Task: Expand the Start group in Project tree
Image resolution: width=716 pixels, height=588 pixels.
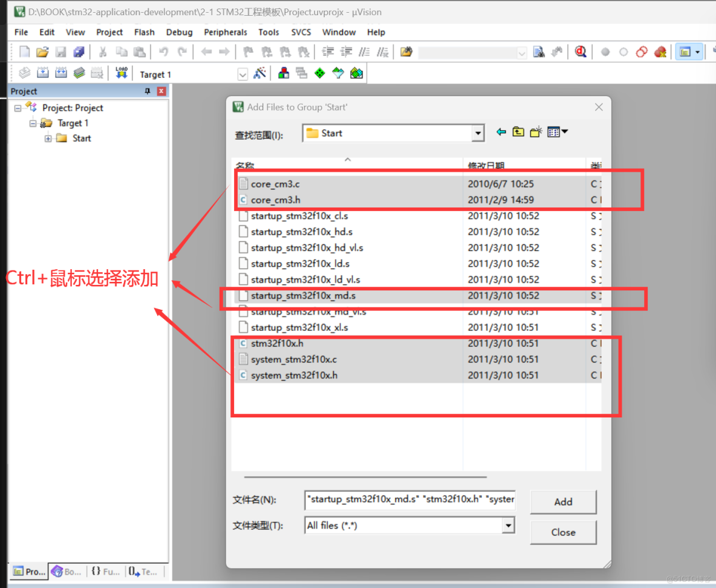Action: tap(48, 138)
